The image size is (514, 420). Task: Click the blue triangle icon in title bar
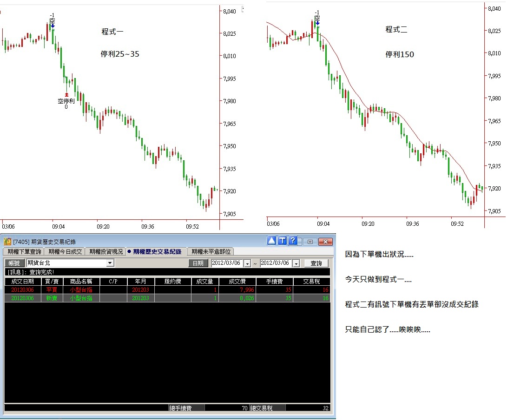coord(271,241)
